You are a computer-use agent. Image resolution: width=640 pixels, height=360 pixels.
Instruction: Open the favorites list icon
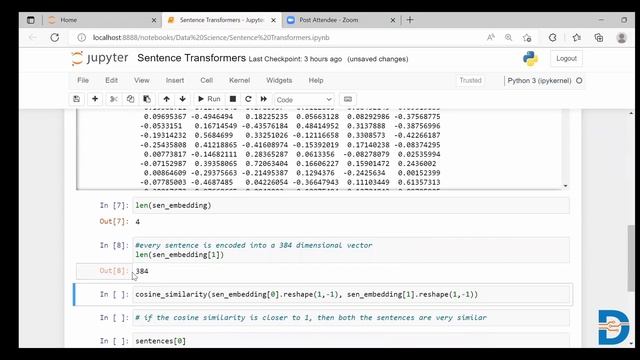click(576, 38)
